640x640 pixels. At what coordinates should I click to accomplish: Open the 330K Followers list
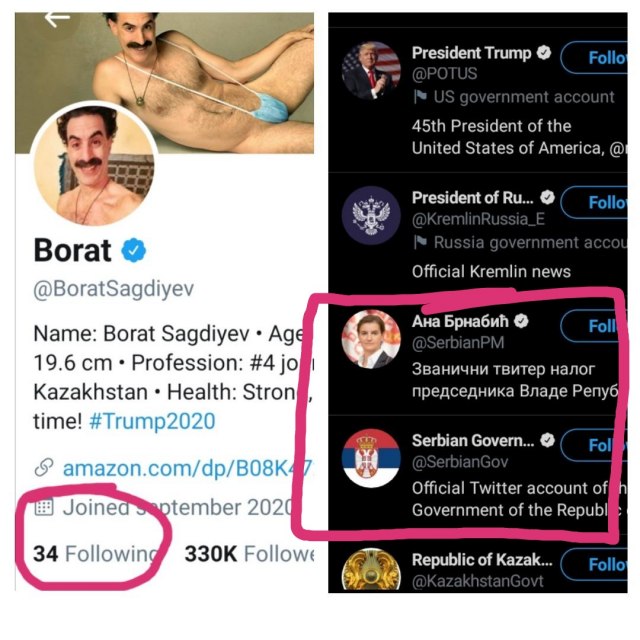pyautogui.click(x=248, y=553)
